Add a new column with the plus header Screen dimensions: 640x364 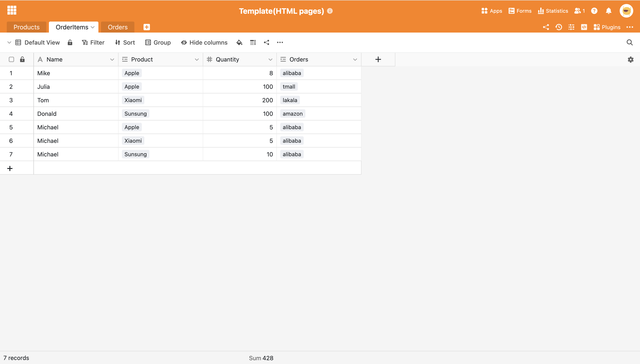click(x=378, y=59)
